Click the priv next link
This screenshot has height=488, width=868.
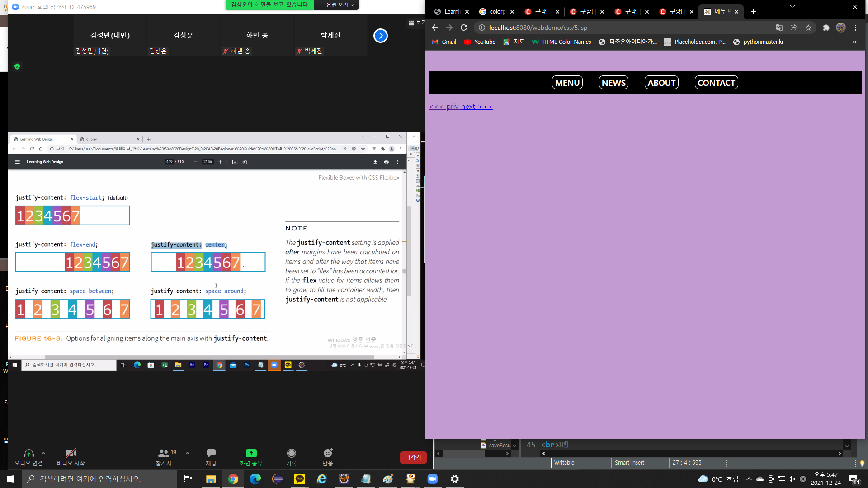[x=460, y=107]
